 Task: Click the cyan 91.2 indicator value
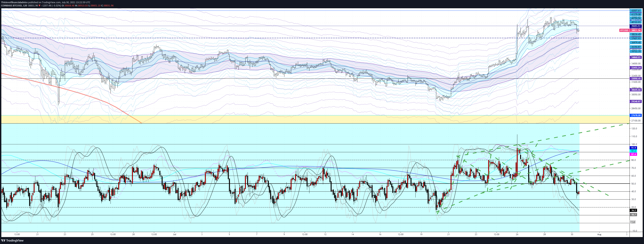point(633,151)
